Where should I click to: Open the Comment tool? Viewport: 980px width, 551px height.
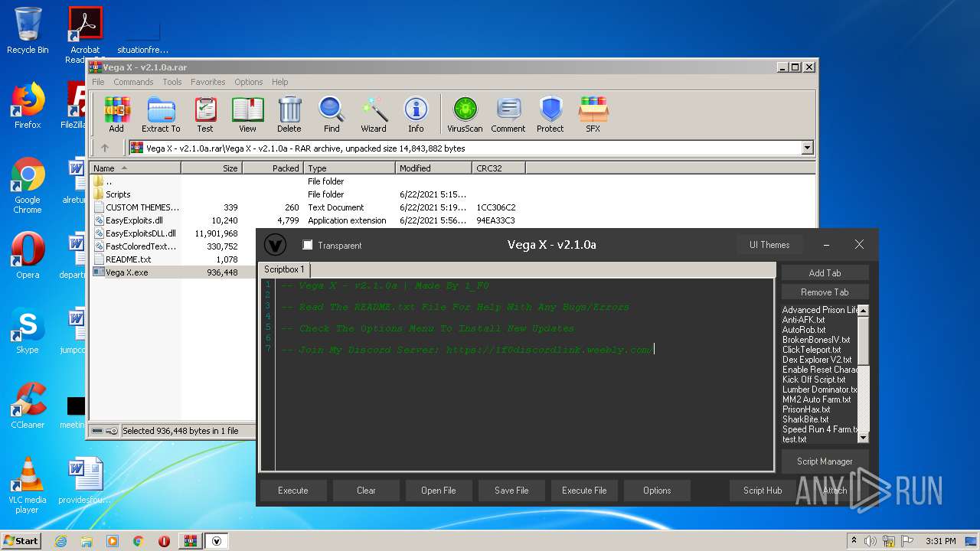508,115
